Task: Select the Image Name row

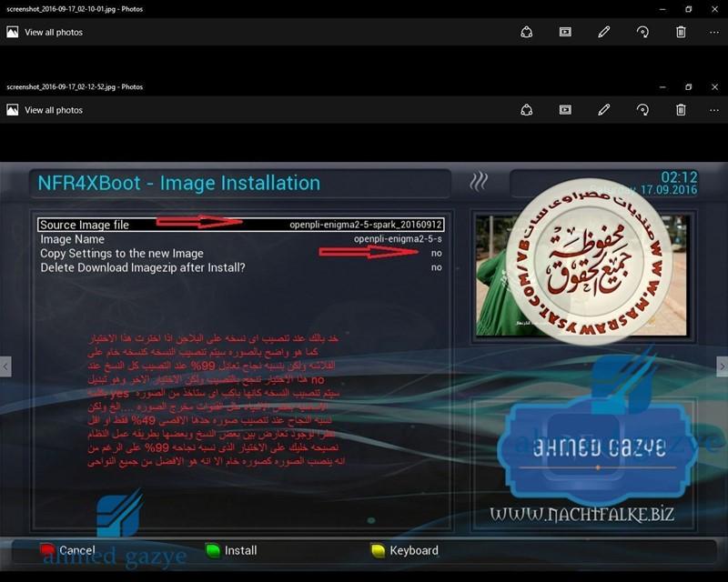Action: 241,239
